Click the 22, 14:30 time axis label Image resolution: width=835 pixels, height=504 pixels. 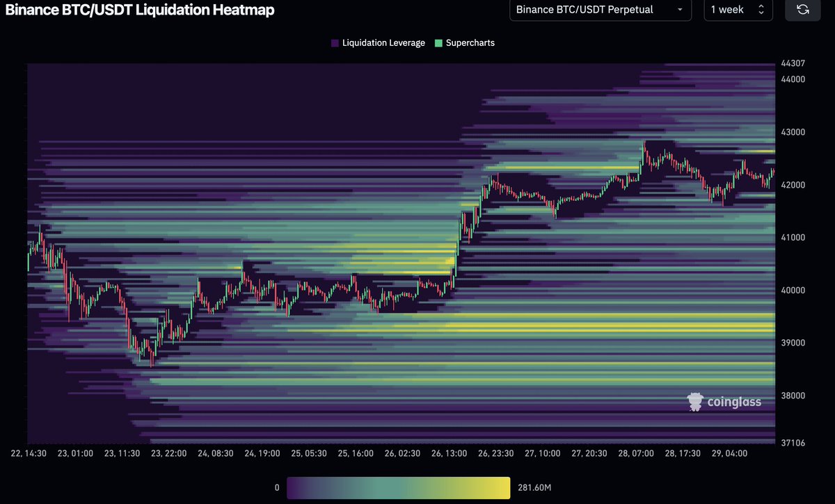pyautogui.click(x=28, y=453)
